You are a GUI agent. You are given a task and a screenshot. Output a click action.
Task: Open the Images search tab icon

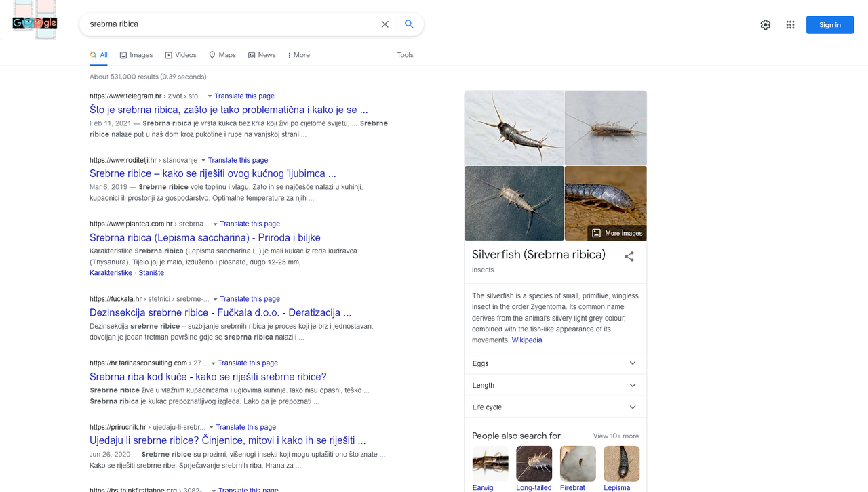coord(123,55)
